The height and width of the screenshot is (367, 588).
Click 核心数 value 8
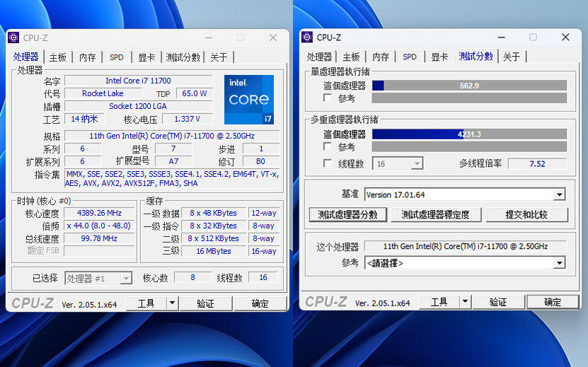click(x=192, y=277)
